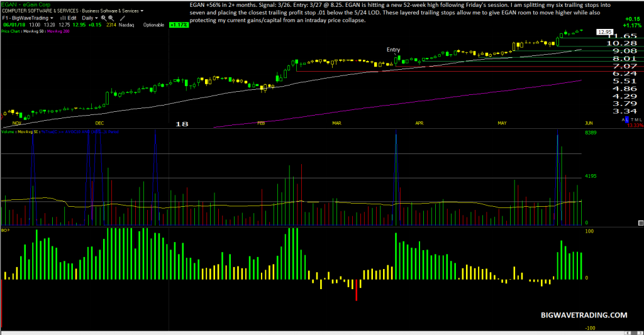Click the red 13.33% value below scale letters
The height and width of the screenshot is (335, 644).
coord(635,125)
